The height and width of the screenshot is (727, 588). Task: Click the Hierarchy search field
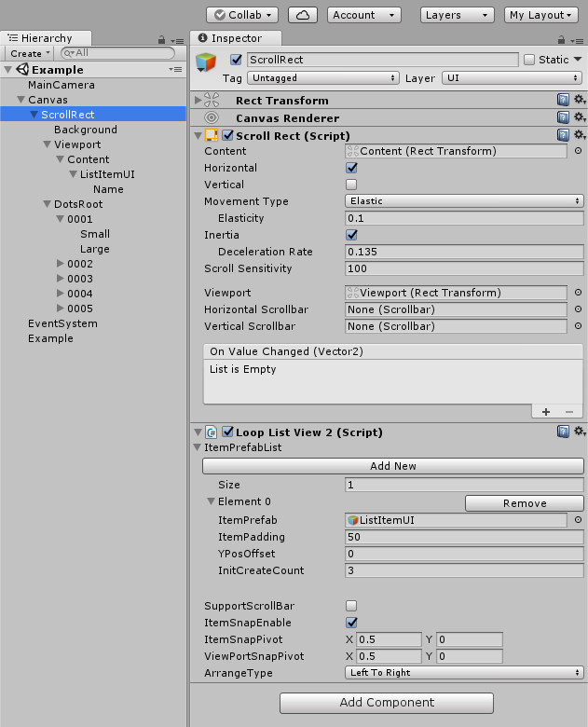(117, 53)
